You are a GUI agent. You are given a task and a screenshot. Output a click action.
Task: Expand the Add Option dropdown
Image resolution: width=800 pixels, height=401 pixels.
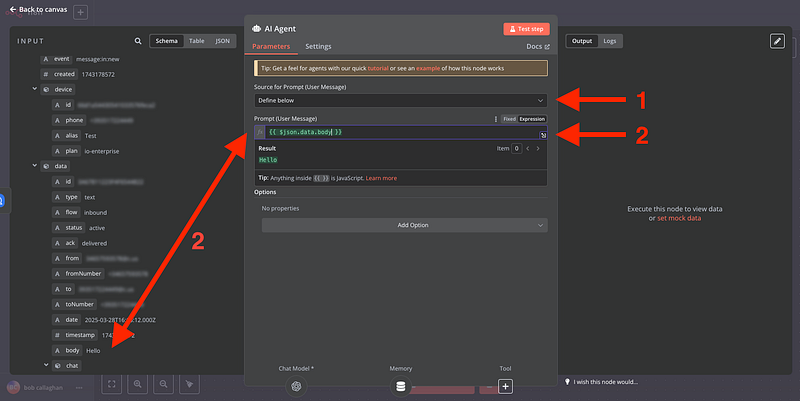pos(400,225)
